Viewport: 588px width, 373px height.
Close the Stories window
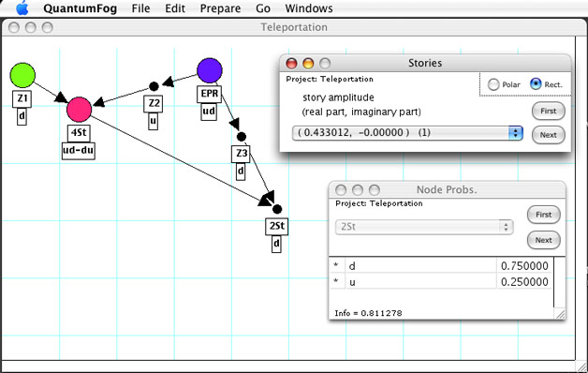291,64
